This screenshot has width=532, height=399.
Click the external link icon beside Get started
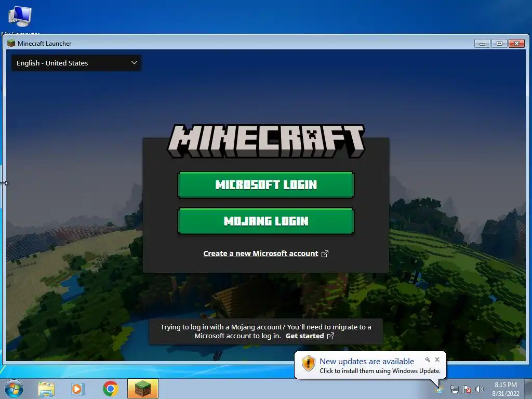(x=330, y=336)
